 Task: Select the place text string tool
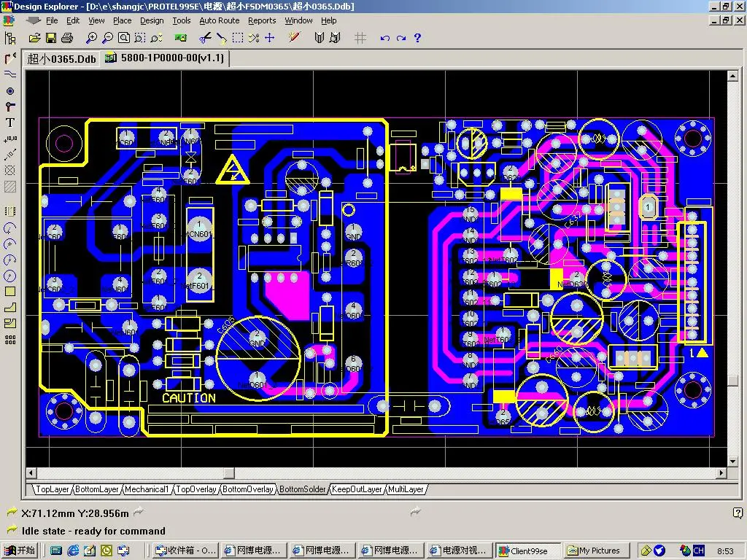tap(10, 122)
